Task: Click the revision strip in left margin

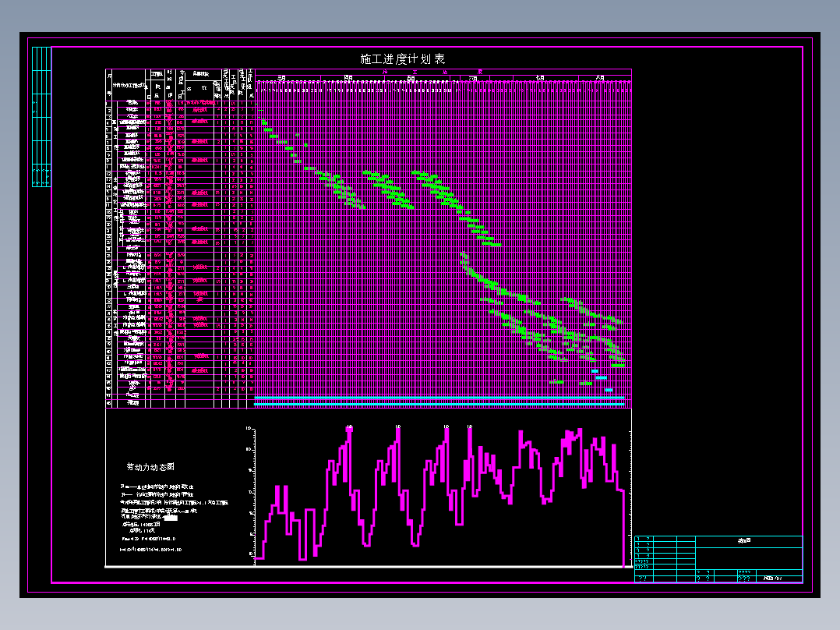Action: (41, 117)
